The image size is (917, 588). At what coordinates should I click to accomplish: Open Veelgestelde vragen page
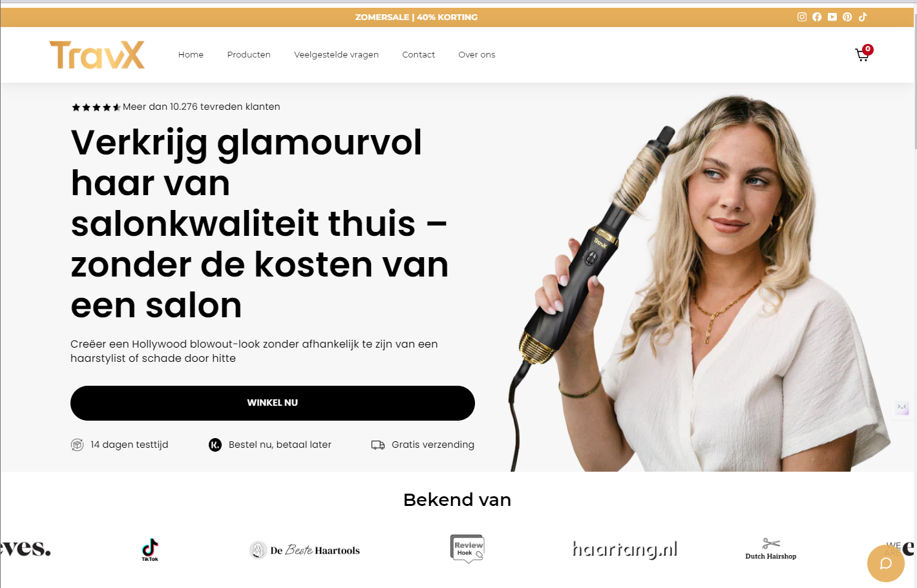[x=337, y=55]
